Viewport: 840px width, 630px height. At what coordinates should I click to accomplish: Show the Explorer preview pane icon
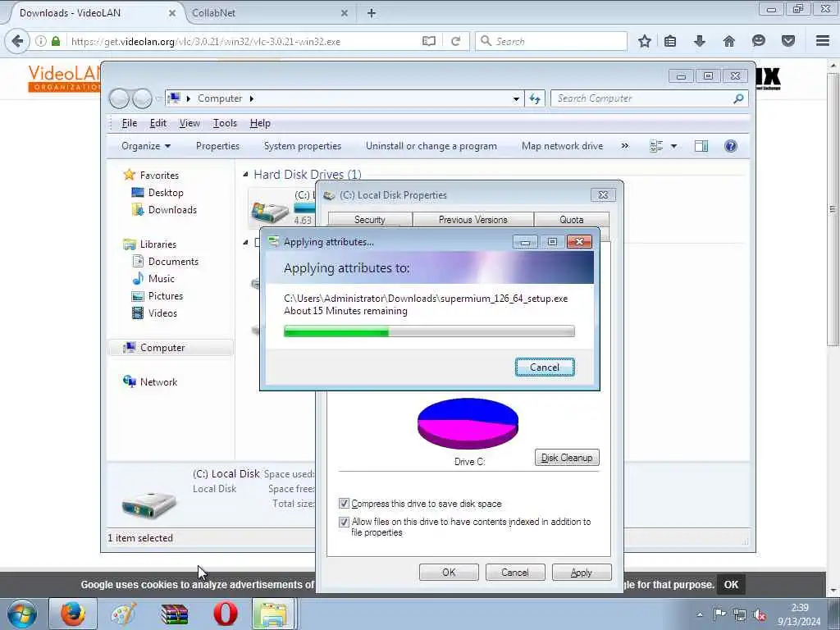pos(701,146)
